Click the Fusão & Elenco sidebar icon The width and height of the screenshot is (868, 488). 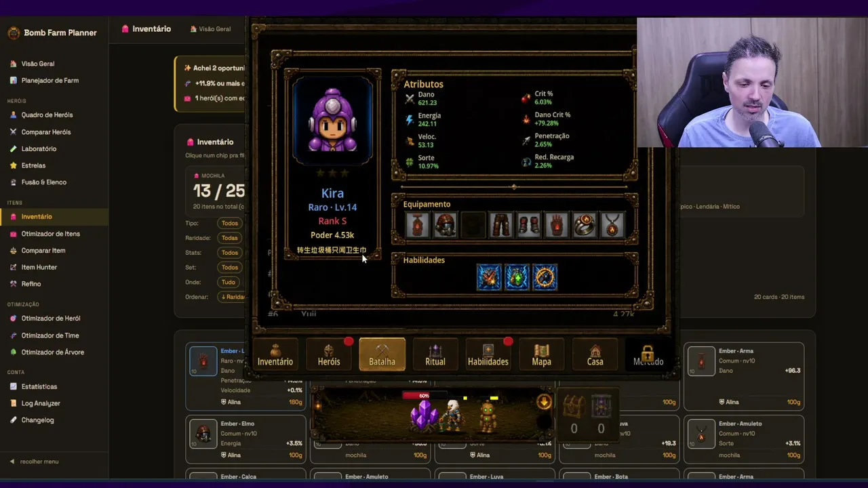point(14,182)
